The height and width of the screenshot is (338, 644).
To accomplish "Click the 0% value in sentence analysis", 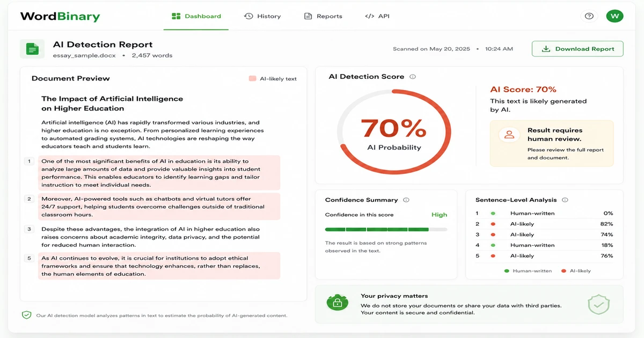I will (608, 213).
